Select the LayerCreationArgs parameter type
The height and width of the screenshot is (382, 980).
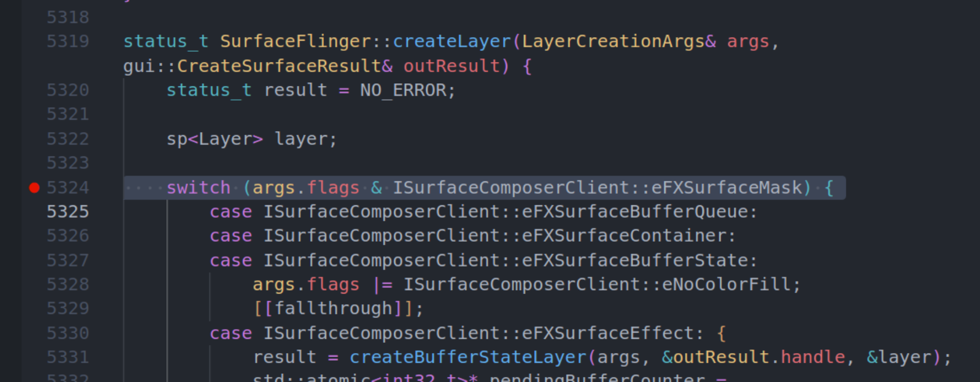tap(613, 41)
